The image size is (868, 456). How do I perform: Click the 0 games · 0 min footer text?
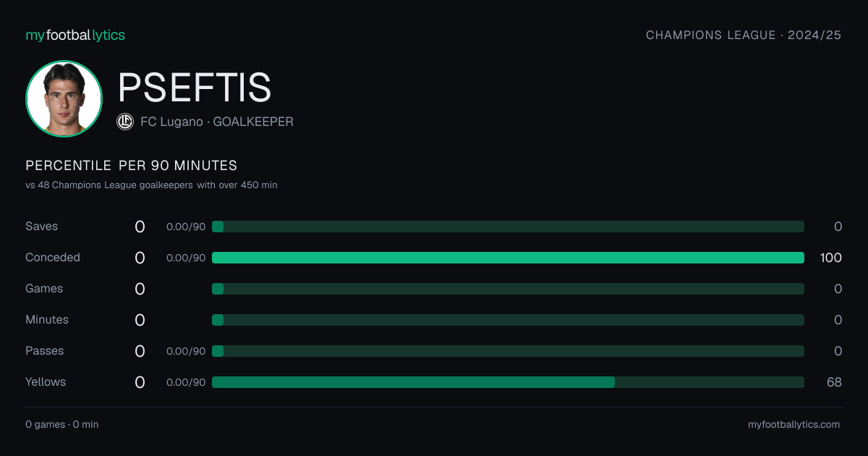[x=62, y=425]
